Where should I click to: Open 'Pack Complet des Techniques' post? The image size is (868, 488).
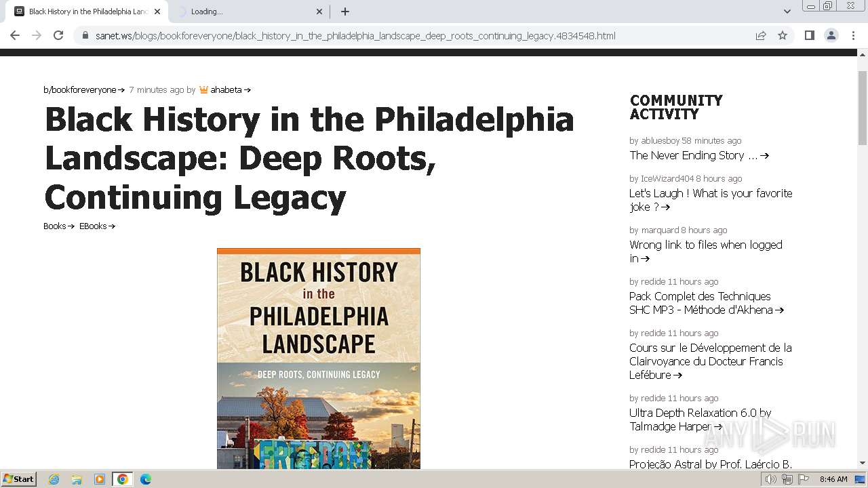point(707,303)
